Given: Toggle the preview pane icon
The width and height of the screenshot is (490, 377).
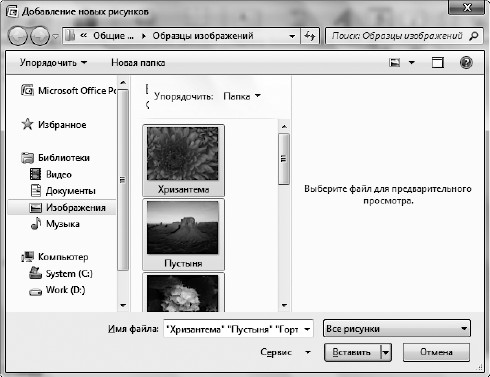Looking at the screenshot, I should point(438,63).
